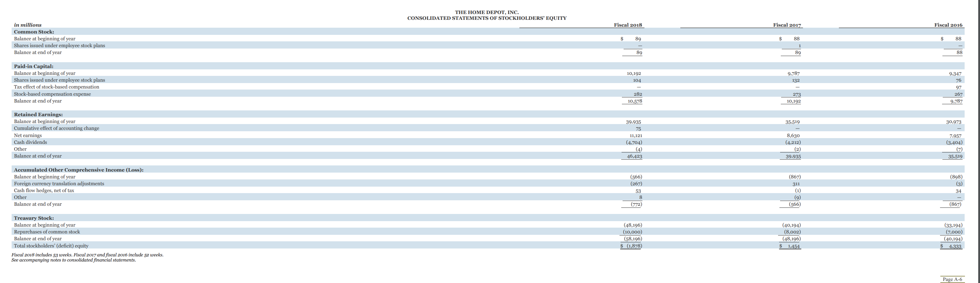The height and width of the screenshot is (283, 980).
Task: Click the 'Paid-in Capital:' section heading
Action: [33, 66]
